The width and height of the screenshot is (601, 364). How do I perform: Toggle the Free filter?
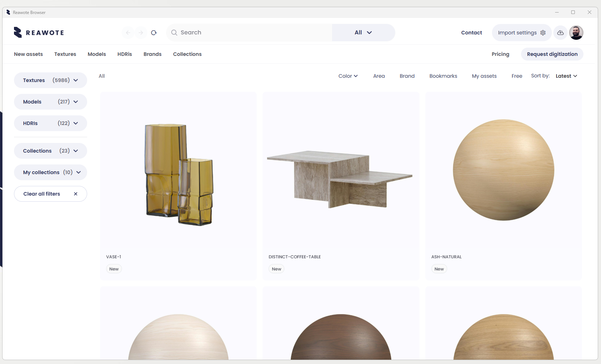click(x=517, y=76)
